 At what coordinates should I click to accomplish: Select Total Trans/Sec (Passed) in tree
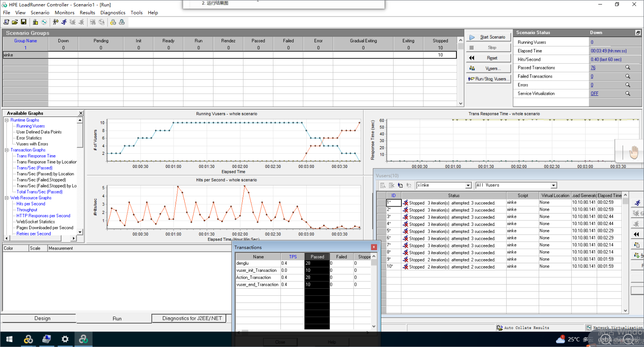pyautogui.click(x=39, y=192)
